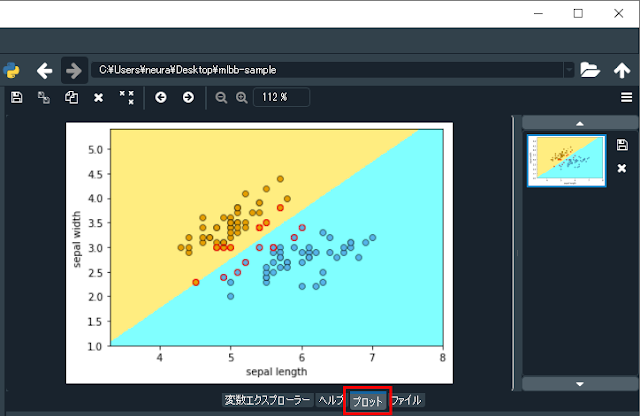Maximize the Spyder window
This screenshot has width=640, height=416.
click(x=578, y=13)
